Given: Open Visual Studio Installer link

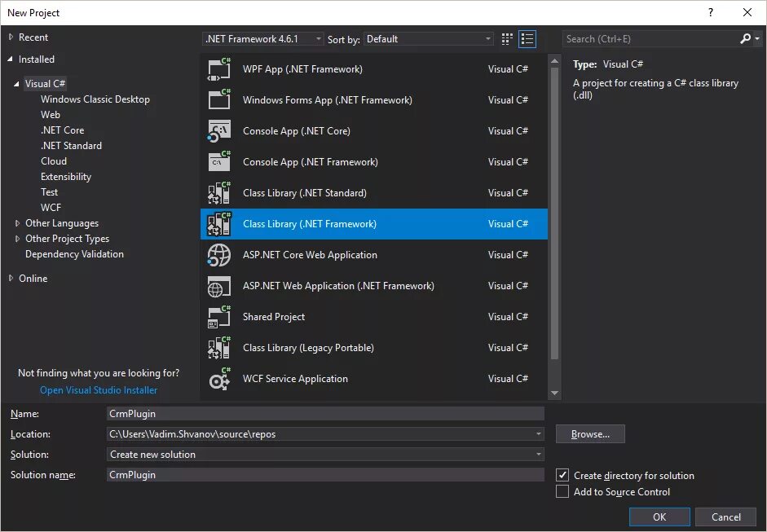Looking at the screenshot, I should [99, 390].
